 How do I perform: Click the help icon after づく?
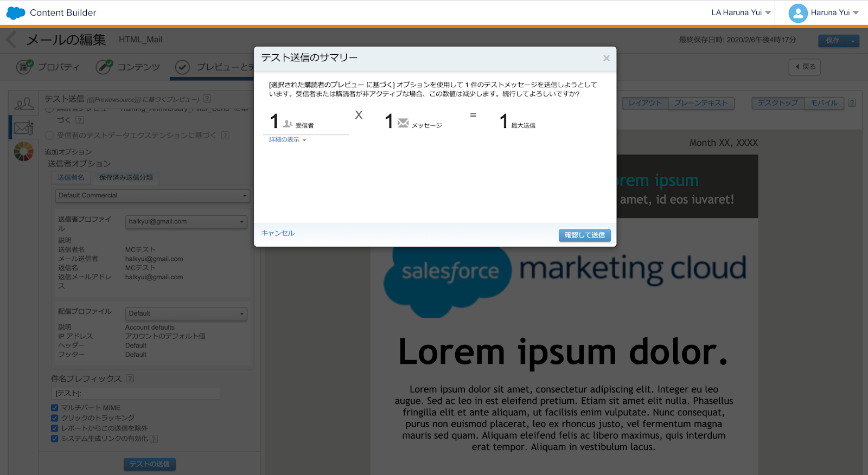[x=80, y=120]
